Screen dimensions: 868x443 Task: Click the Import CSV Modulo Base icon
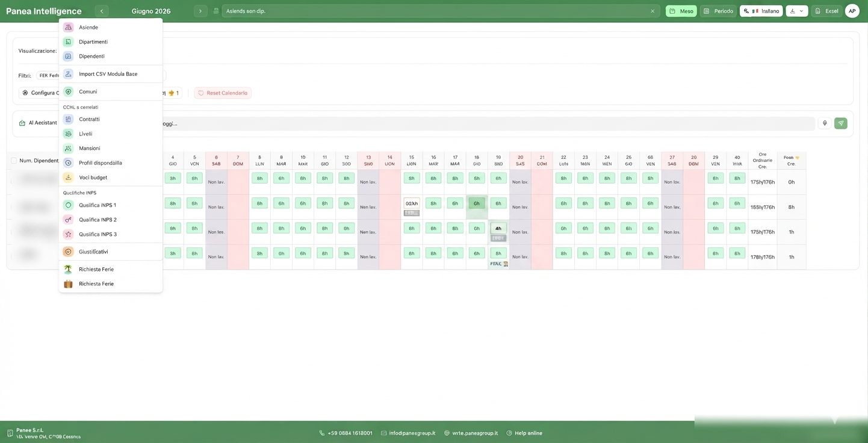68,73
